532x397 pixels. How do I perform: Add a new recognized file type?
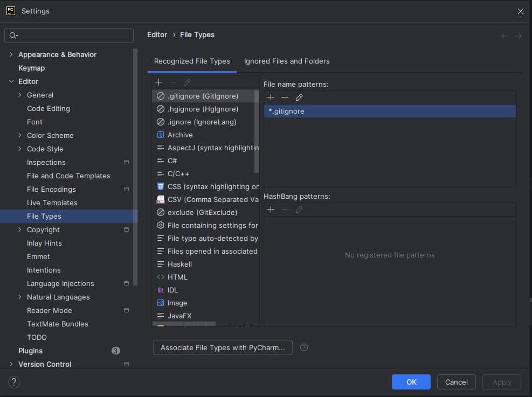(158, 82)
